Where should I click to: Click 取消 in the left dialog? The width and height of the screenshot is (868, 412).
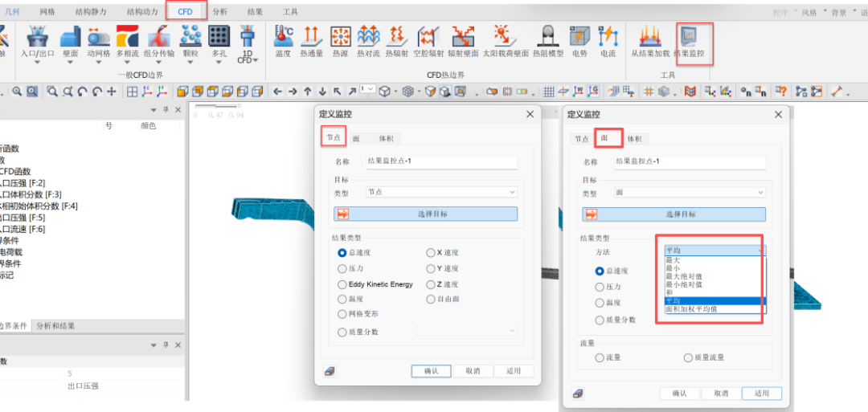click(x=473, y=371)
